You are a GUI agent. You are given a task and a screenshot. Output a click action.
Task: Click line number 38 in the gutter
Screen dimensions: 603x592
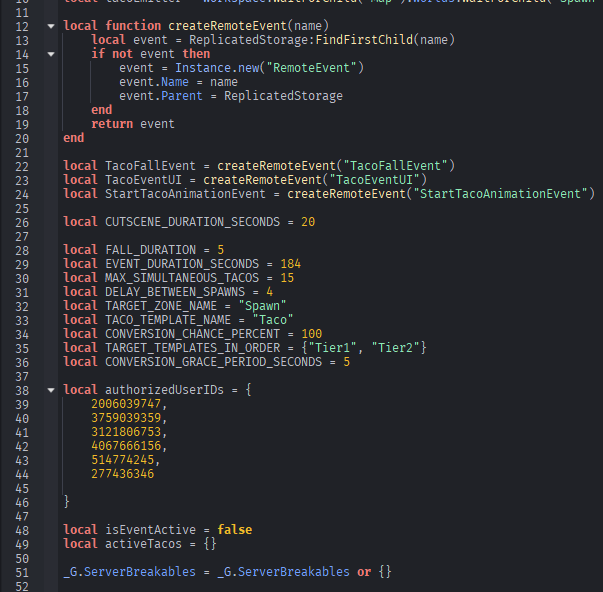(22, 391)
